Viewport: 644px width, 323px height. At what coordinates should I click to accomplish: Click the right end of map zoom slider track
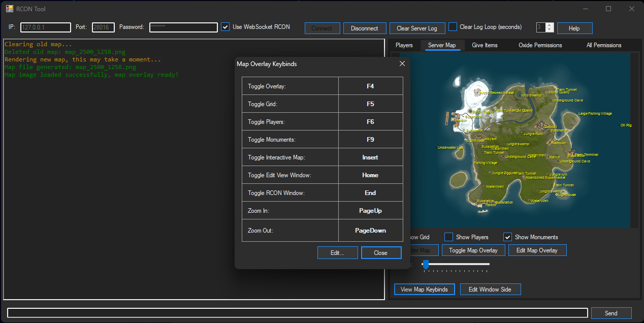point(489,264)
